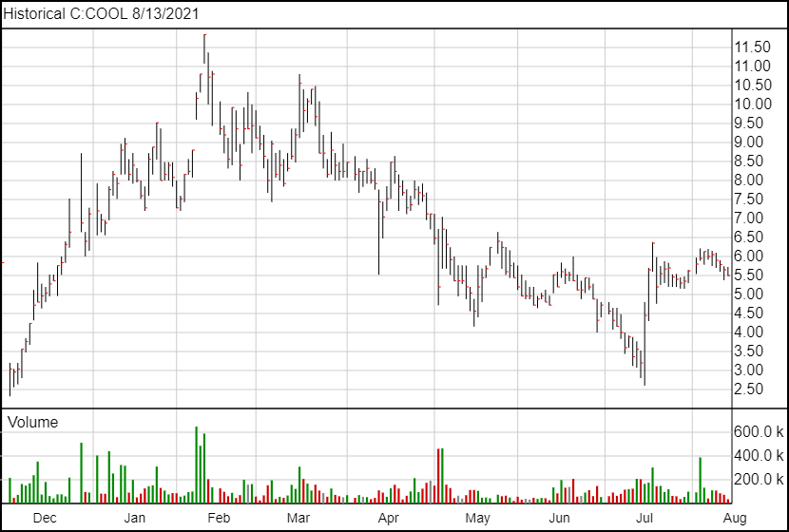Click the 7.00 price axis label
The height and width of the screenshot is (532, 789).
(749, 218)
